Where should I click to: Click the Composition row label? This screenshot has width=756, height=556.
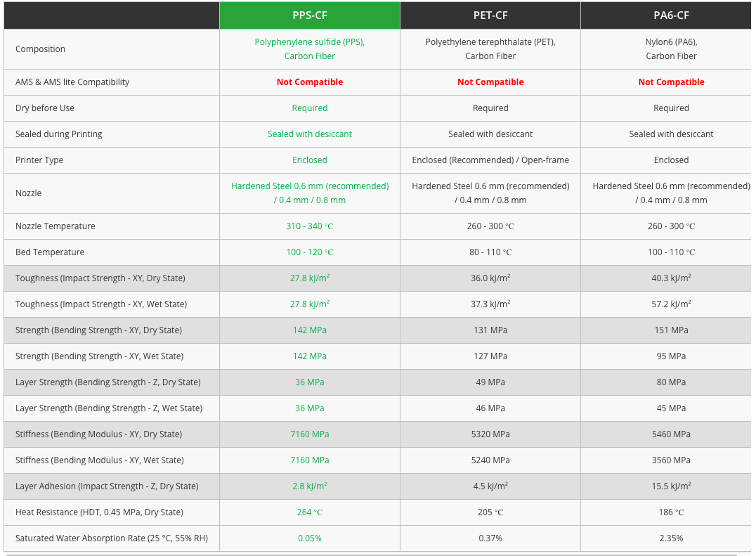[40, 49]
